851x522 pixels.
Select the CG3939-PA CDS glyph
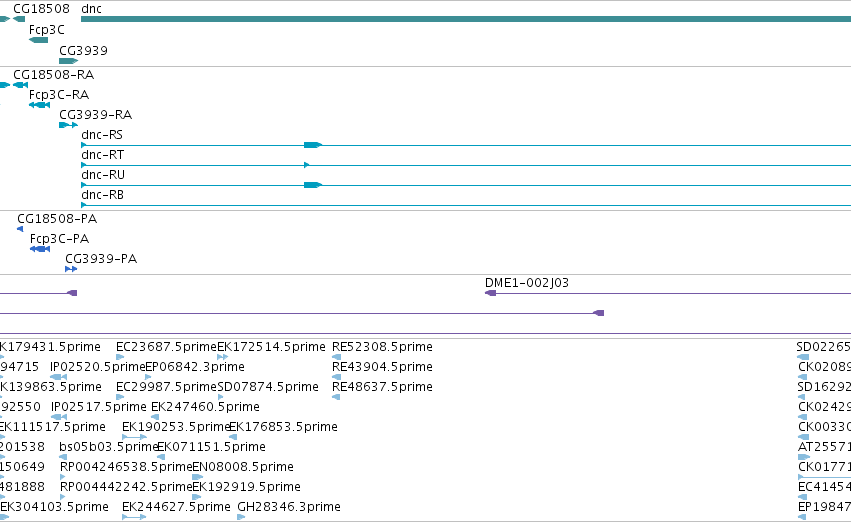(x=71, y=269)
